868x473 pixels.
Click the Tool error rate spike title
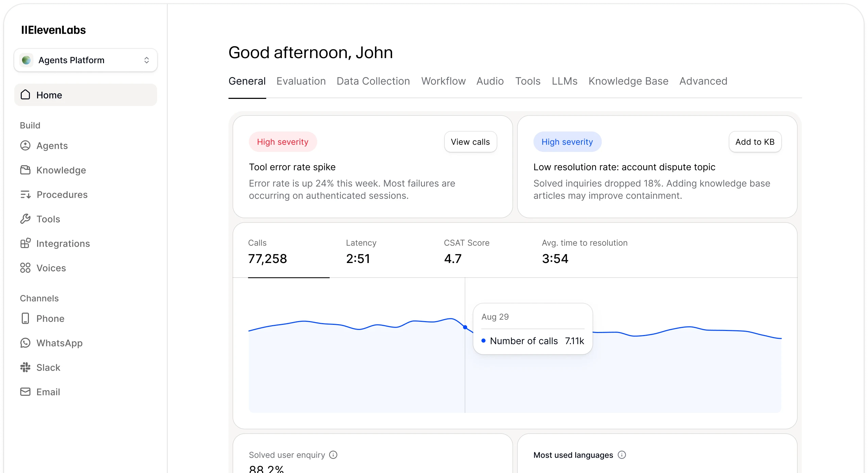pos(292,167)
